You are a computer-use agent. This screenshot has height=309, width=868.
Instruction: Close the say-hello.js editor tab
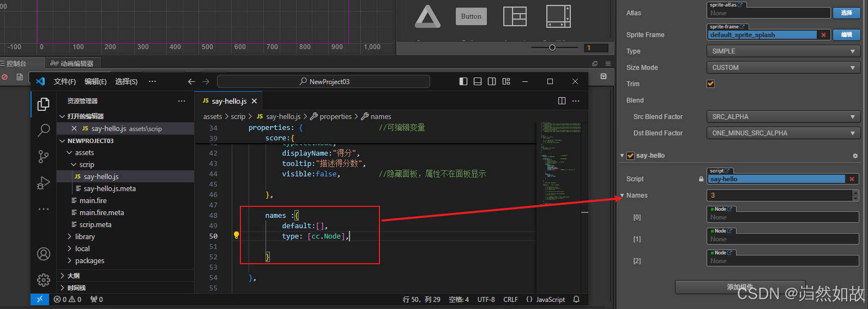(x=254, y=101)
